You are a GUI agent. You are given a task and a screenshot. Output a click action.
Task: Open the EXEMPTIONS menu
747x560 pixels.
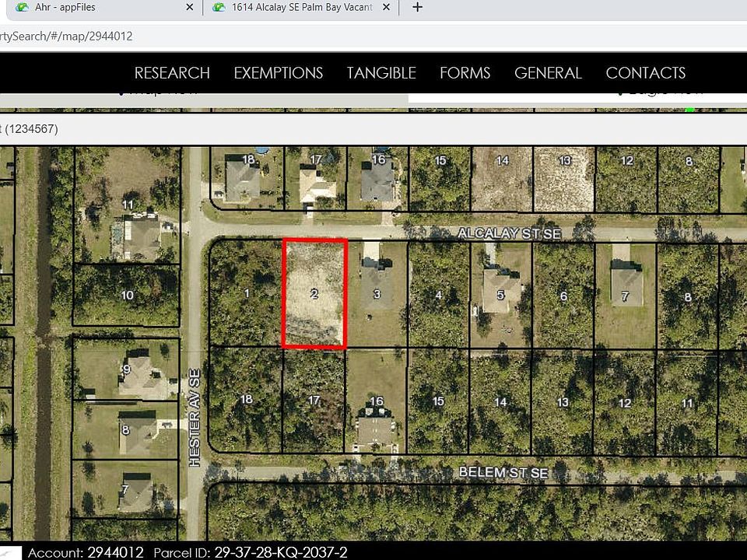point(279,73)
